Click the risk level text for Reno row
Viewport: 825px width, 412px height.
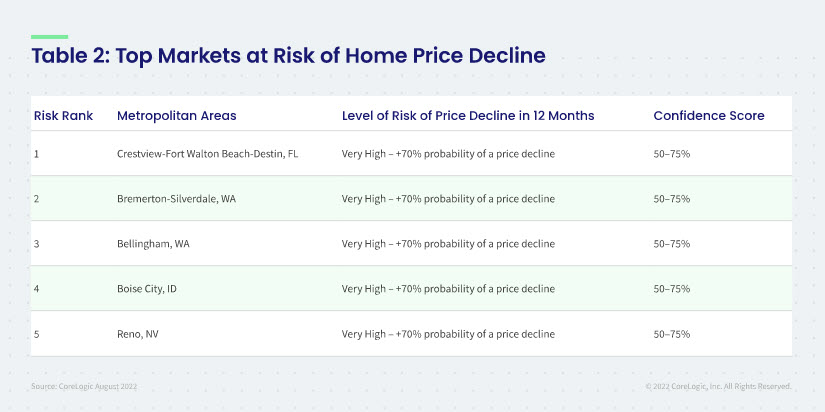tap(448, 334)
